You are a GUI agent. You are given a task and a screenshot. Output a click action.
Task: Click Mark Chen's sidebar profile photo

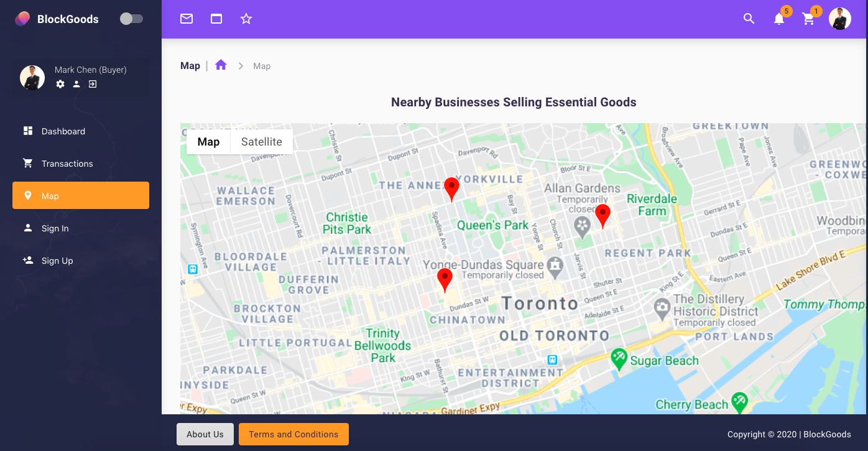point(32,78)
